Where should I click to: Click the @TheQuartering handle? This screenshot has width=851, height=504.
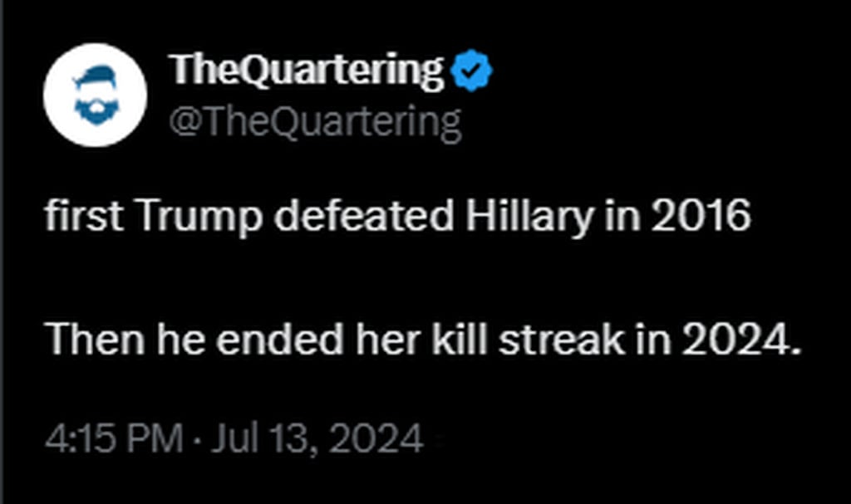click(315, 122)
